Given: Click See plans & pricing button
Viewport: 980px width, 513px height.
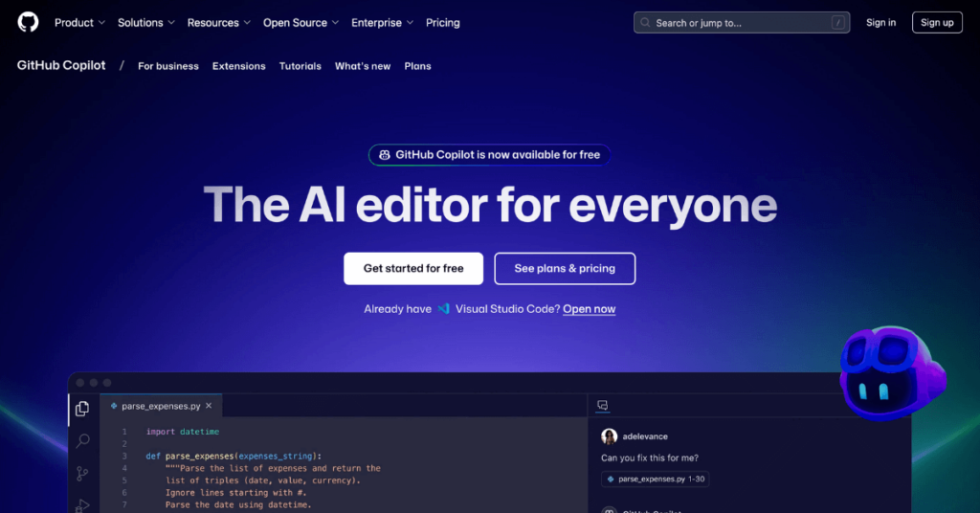Looking at the screenshot, I should [565, 269].
